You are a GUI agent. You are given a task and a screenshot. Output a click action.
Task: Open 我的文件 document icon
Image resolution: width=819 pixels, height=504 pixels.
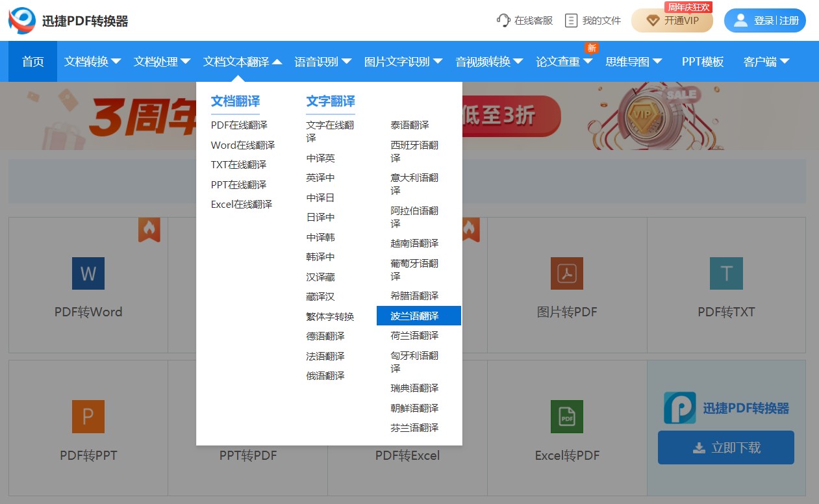click(x=571, y=21)
